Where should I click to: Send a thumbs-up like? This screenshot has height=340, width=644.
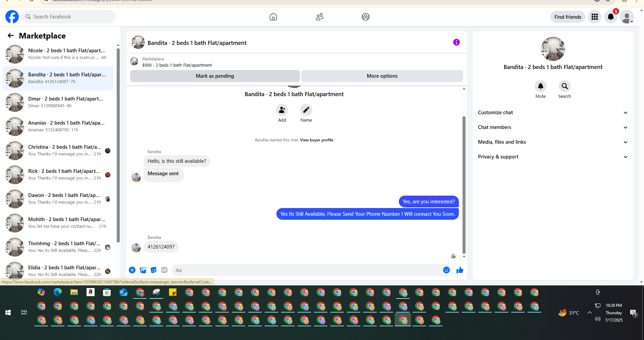pos(460,270)
